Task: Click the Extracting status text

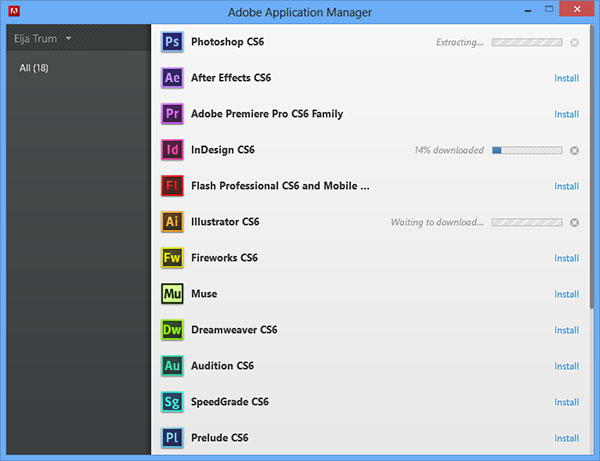Action: pyautogui.click(x=460, y=42)
